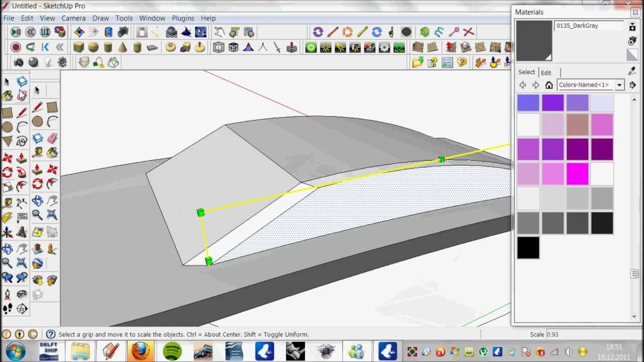Open the Plugins menu
Image resolution: width=644 pixels, height=362 pixels.
pos(183,18)
